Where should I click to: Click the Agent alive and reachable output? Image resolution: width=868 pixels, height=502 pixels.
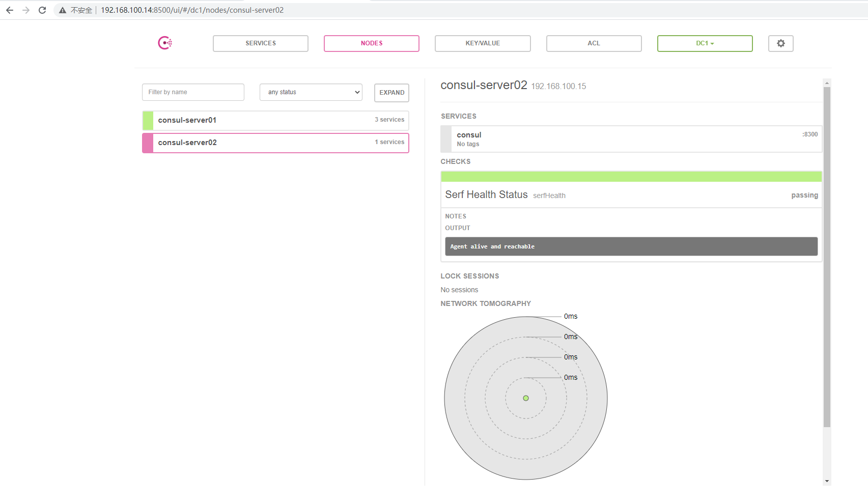631,246
